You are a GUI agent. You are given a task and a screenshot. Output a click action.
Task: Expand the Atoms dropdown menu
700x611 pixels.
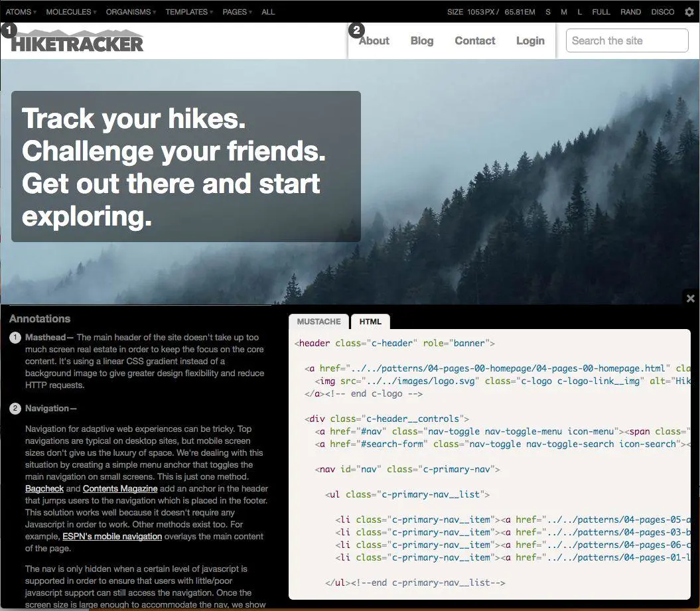pos(21,12)
